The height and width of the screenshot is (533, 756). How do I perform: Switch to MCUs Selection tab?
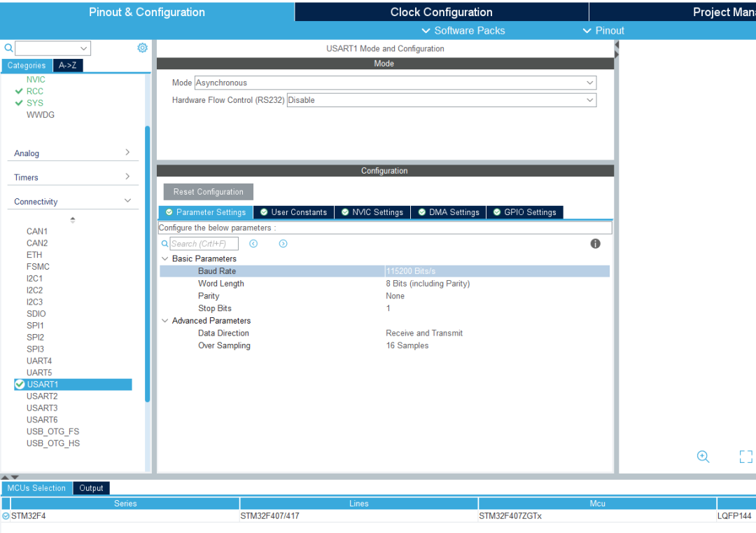(x=36, y=488)
